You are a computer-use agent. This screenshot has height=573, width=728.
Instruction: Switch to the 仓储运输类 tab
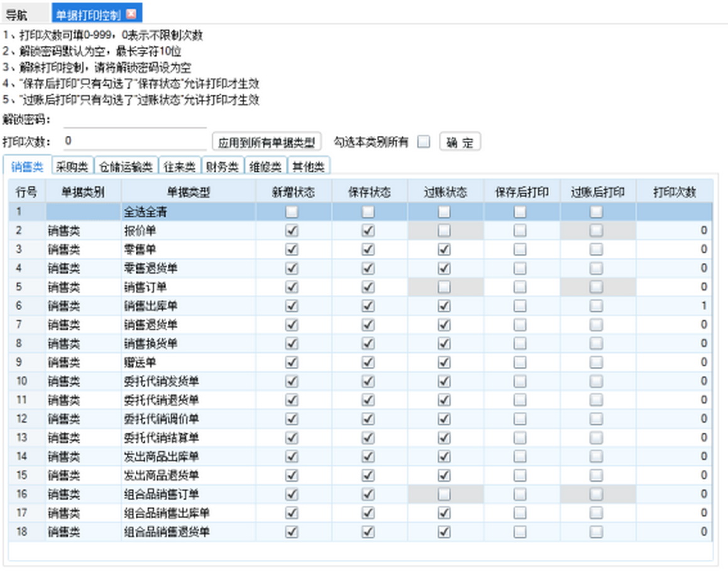126,167
